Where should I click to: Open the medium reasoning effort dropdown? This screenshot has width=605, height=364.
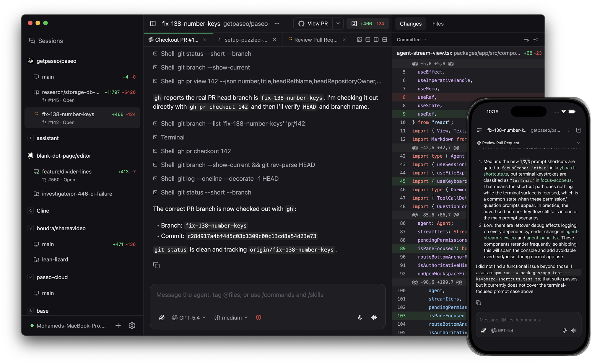coord(231,318)
